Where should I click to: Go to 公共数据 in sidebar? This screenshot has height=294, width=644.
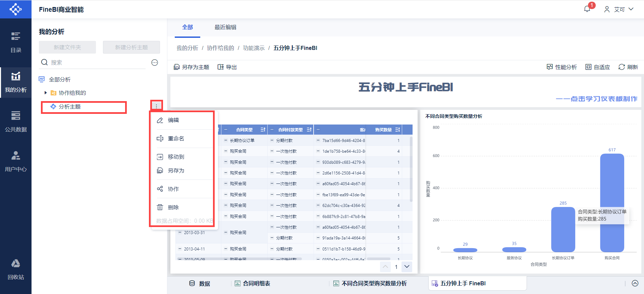click(16, 122)
